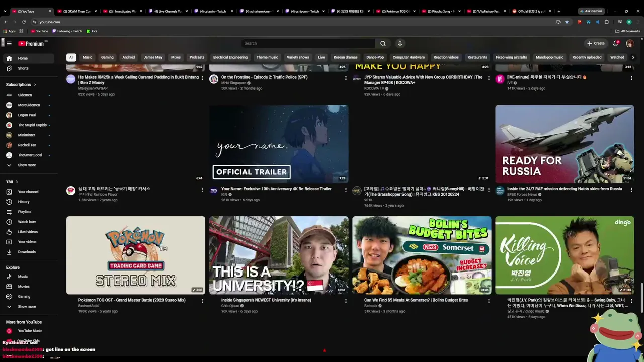This screenshot has width=644, height=362.
Task: Open Downloads in the sidebar
Action: click(28, 252)
